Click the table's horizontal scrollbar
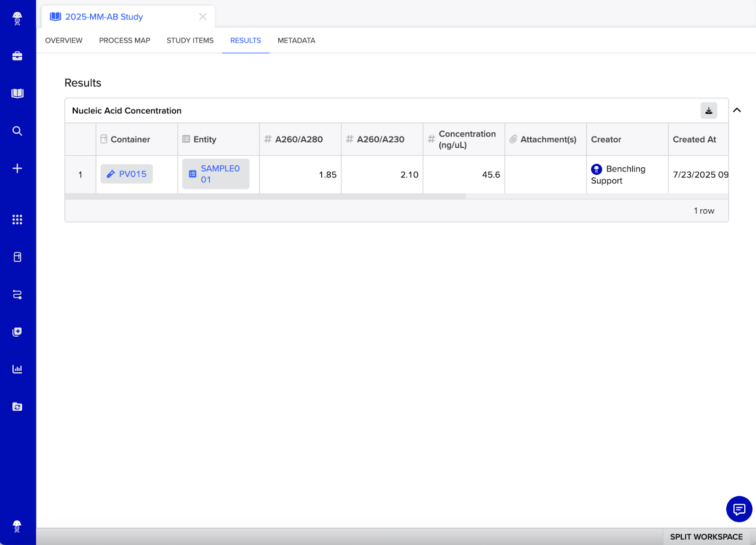This screenshot has width=756, height=545. pyautogui.click(x=265, y=196)
